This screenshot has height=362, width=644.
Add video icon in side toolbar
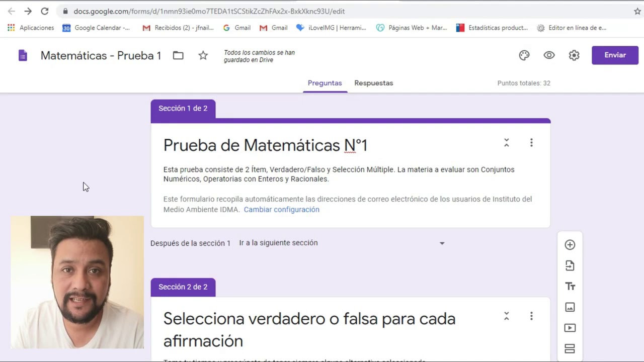(570, 328)
